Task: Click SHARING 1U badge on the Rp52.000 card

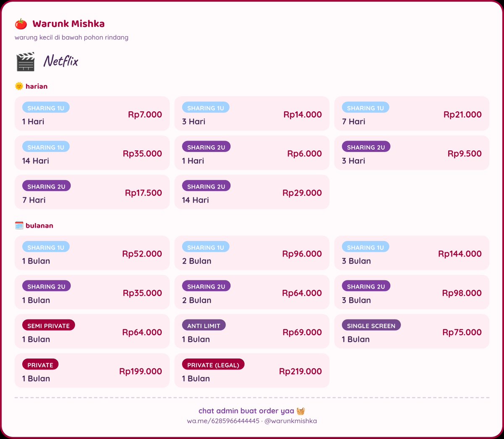Action: click(x=46, y=247)
